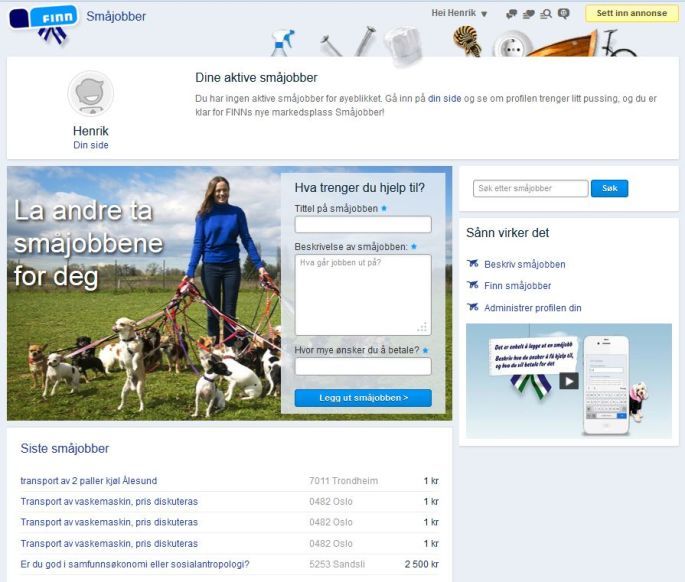Open the Beskriv småjobben link
This screenshot has height=582, width=685.
(524, 264)
